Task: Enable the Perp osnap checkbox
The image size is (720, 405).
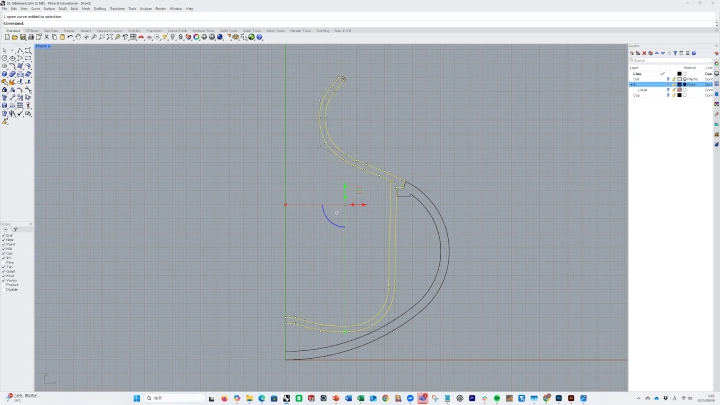Action: pos(4,263)
